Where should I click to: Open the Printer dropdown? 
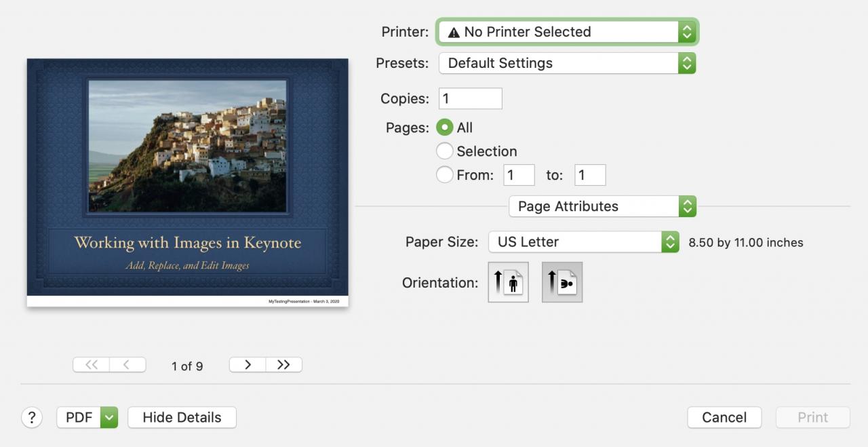[x=567, y=32]
